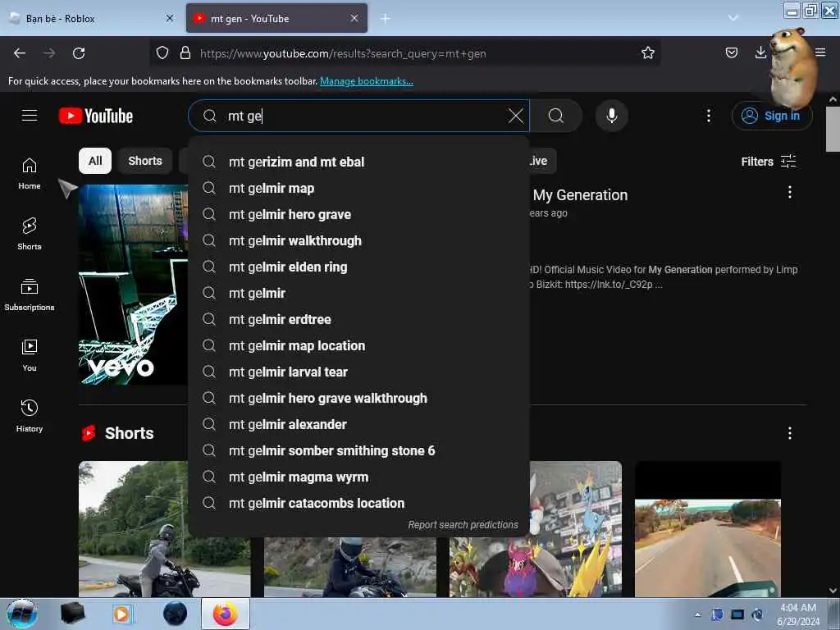Open Subscriptions in sidebar
840x630 pixels.
30,294
